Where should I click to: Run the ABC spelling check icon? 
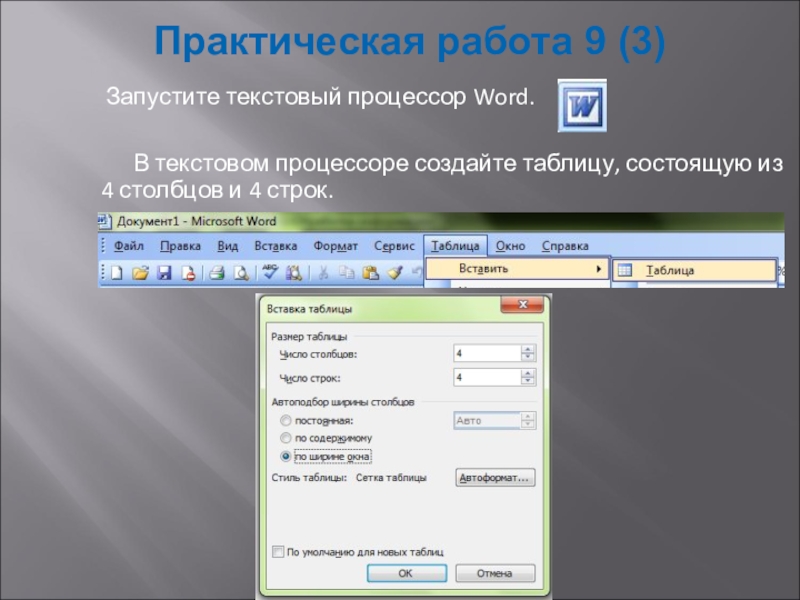(270, 272)
